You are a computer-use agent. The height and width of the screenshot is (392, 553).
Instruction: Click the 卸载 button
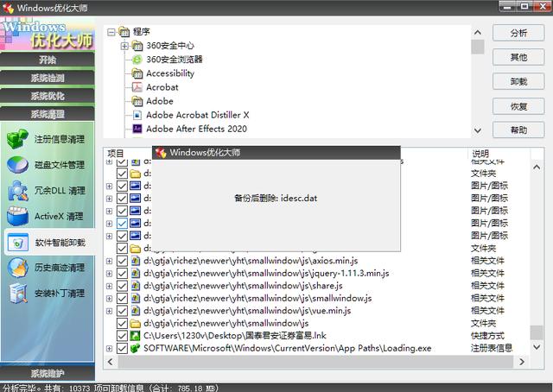pyautogui.click(x=518, y=82)
